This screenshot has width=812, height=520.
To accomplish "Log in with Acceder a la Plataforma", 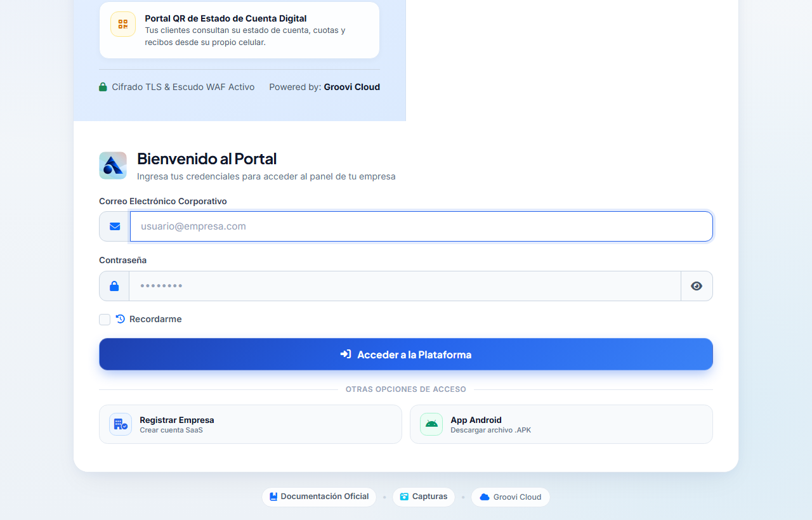I will click(x=406, y=354).
